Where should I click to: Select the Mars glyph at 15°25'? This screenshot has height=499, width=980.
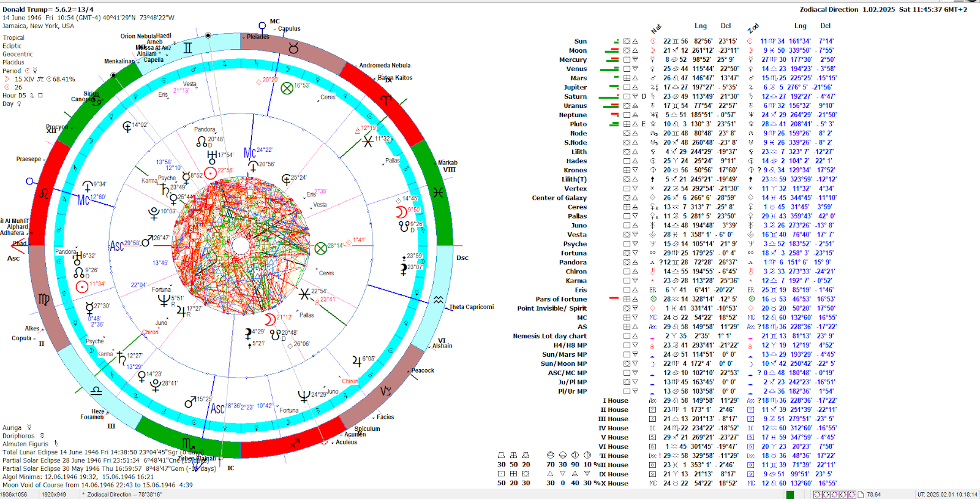pos(190,402)
